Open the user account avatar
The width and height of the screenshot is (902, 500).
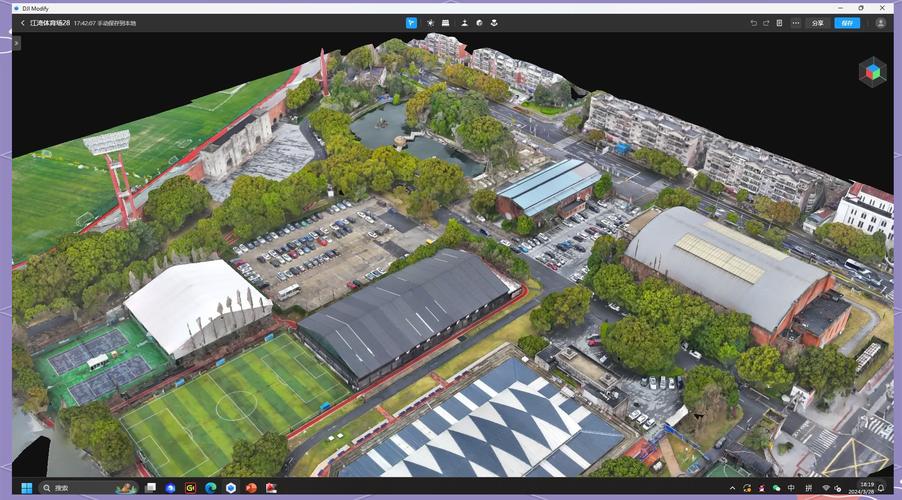point(880,23)
